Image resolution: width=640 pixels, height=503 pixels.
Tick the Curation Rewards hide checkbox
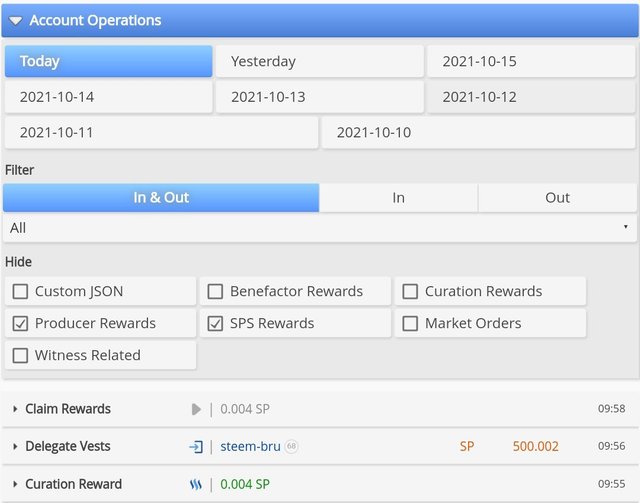(x=410, y=292)
